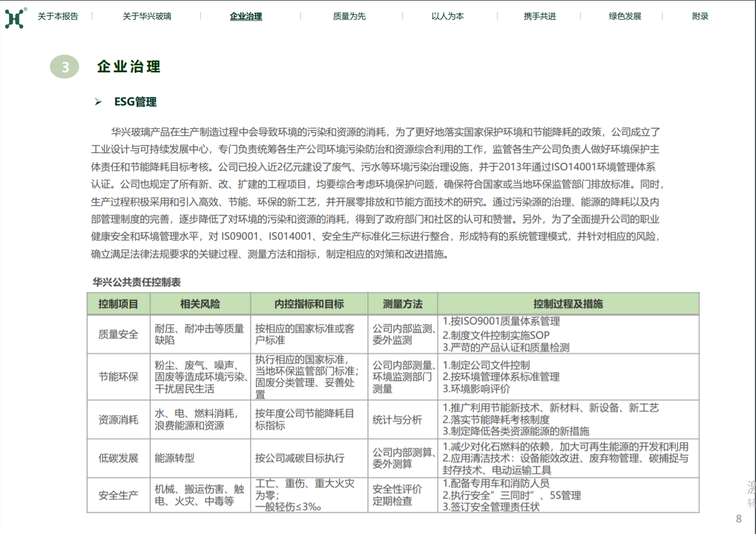Click the 控制项目 column header
Screen dimensions: 756x534
coord(119,304)
